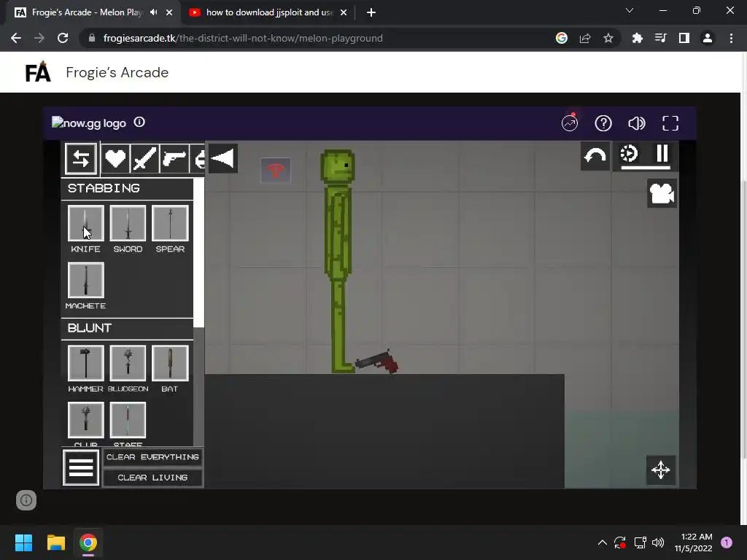
Task: Open now.gg help question icon
Action: [x=603, y=123]
